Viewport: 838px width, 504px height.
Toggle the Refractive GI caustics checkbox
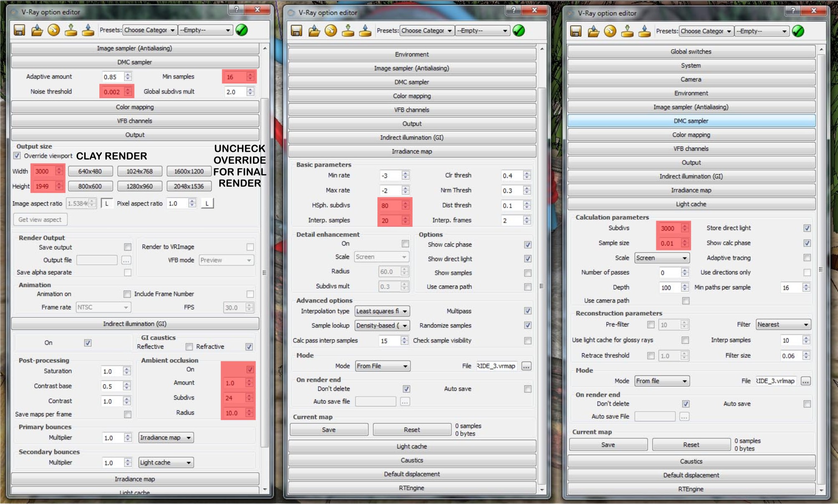[249, 347]
